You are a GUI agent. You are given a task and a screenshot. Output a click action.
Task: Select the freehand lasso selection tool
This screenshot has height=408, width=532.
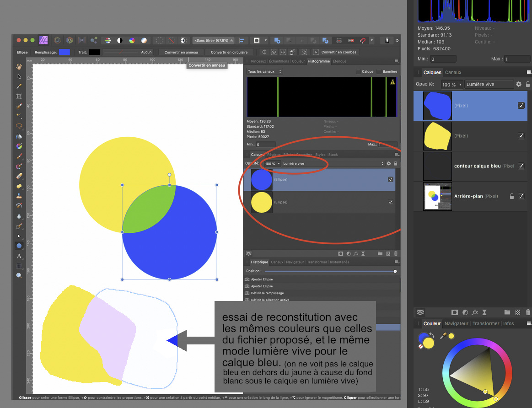tap(19, 126)
